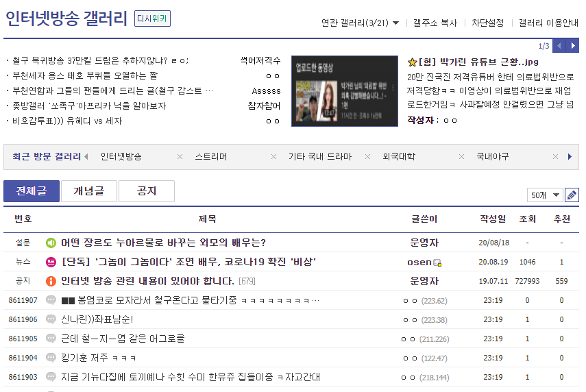This screenshot has width=586, height=392.
Task: Go to previous featured page arrow
Action: (x=559, y=46)
